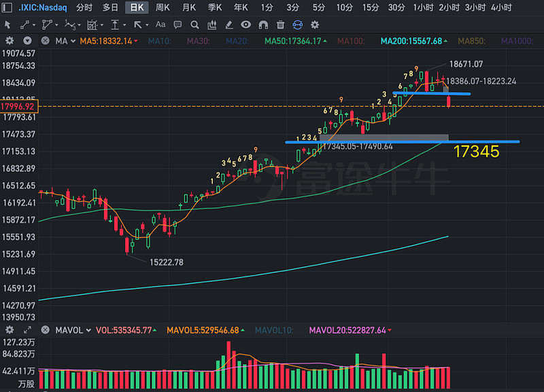Switch to the 多日 multi-day tab
Viewport: 544px width, 392px height.
(x=110, y=7)
